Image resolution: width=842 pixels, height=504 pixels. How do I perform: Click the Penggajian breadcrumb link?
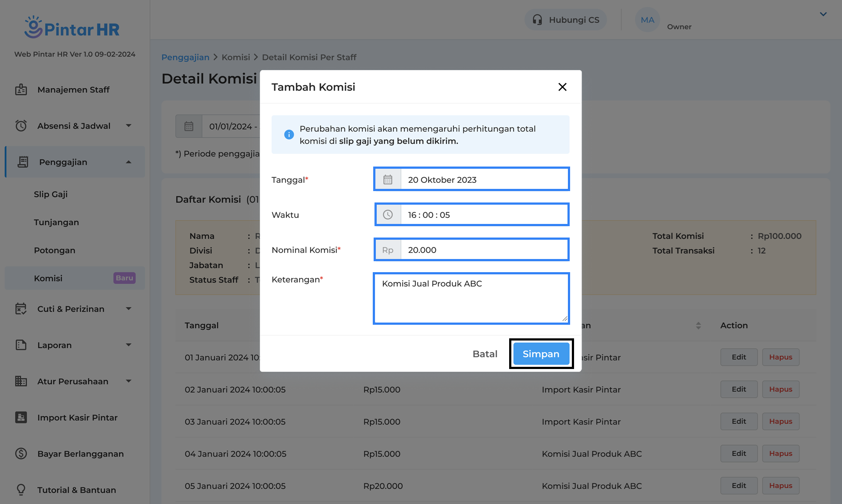click(x=185, y=57)
